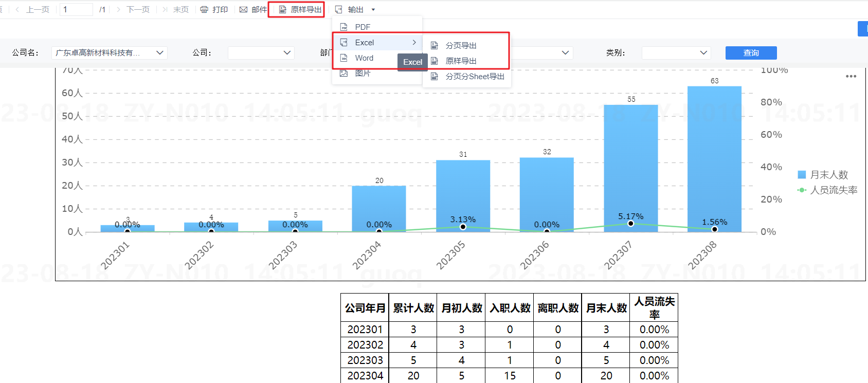Expand the Excel submenu arrow
Viewport: 868px width, 383px height.
tap(414, 43)
